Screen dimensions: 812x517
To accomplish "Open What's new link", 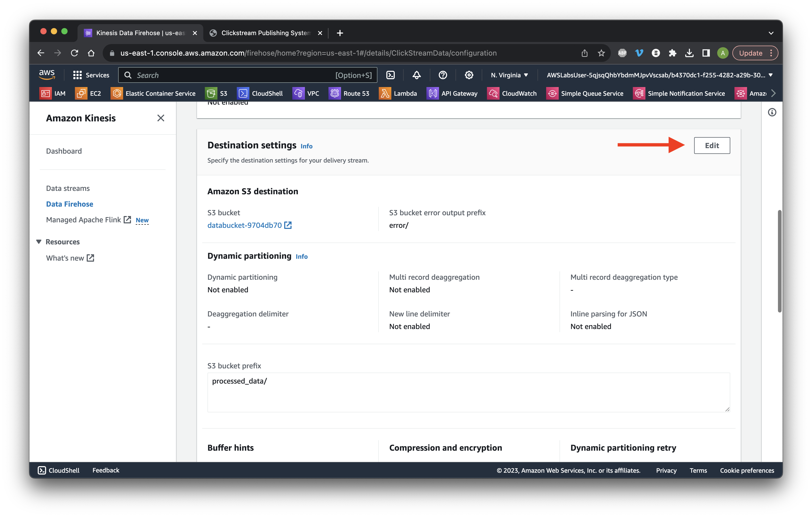I will point(70,258).
